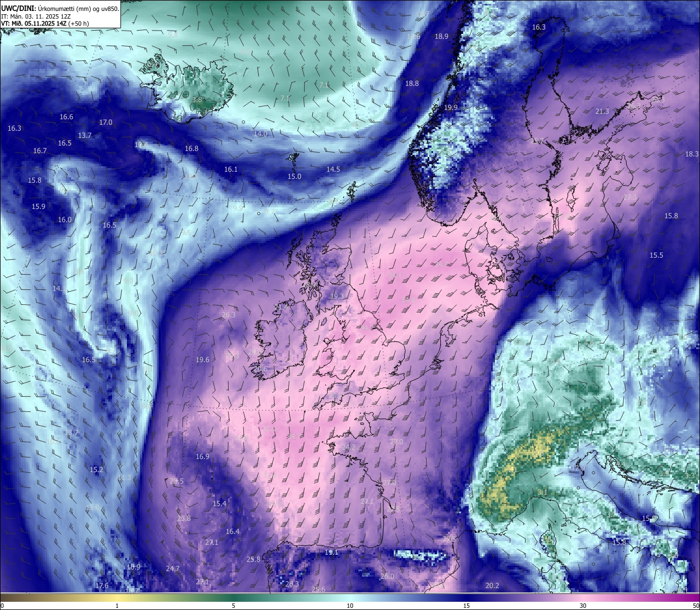Screen dimensions: 700x610
Task: Click the colorbar tick label '5'
Action: (234, 606)
